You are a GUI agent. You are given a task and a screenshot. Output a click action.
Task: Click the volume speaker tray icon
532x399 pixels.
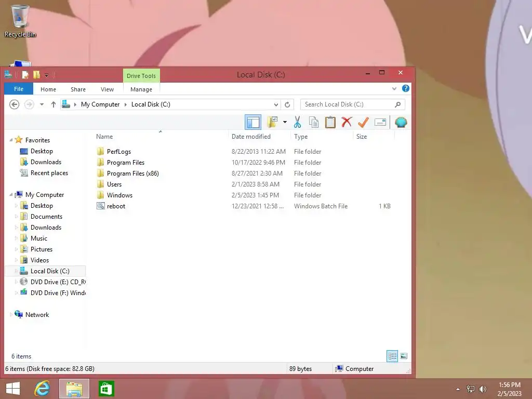[483, 389]
